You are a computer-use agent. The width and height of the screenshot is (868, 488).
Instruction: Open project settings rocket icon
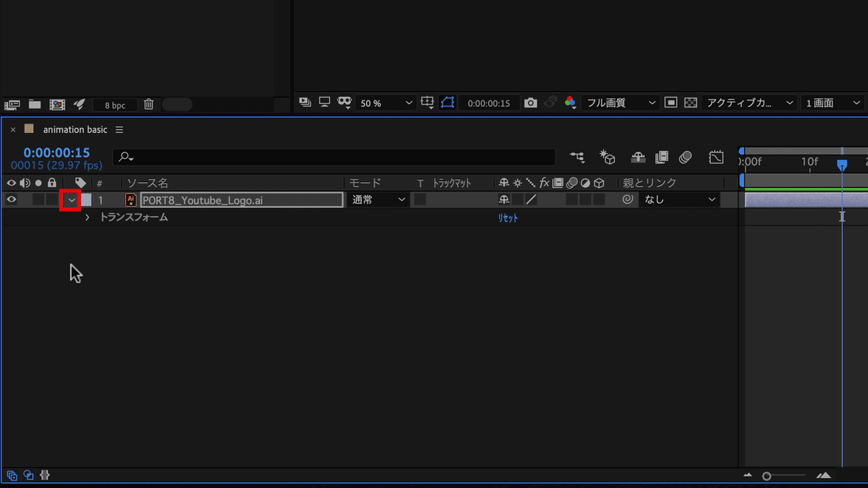(x=80, y=104)
